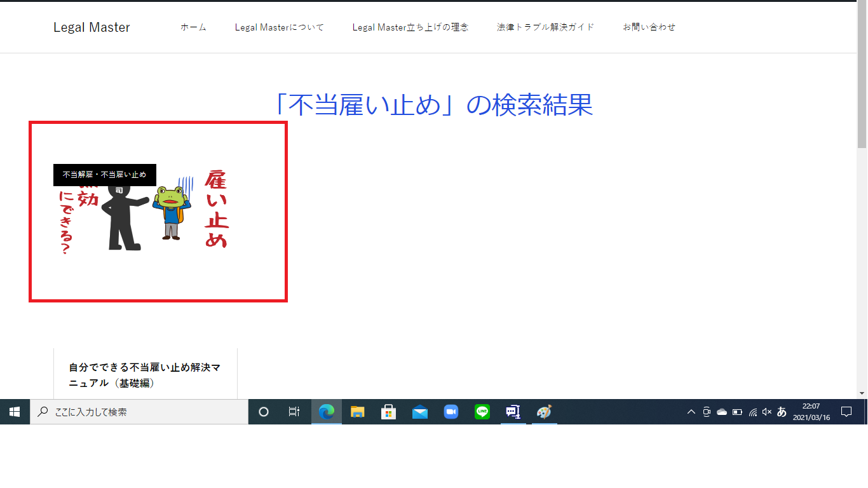Launch Microsoft Store from taskbar
Screen dimensions: 868x488
389,412
